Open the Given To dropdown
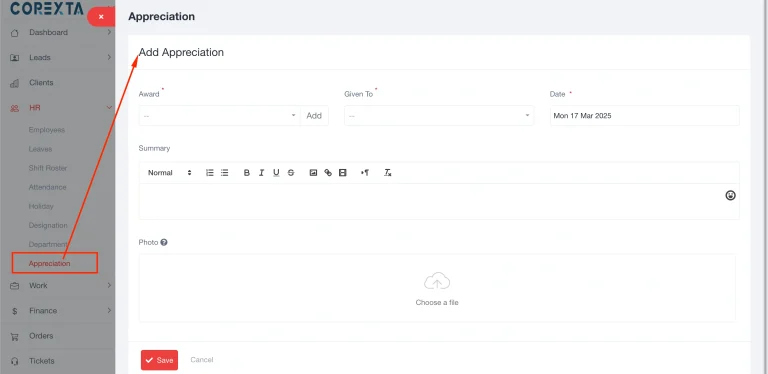This screenshot has height=374, width=768. pos(439,116)
